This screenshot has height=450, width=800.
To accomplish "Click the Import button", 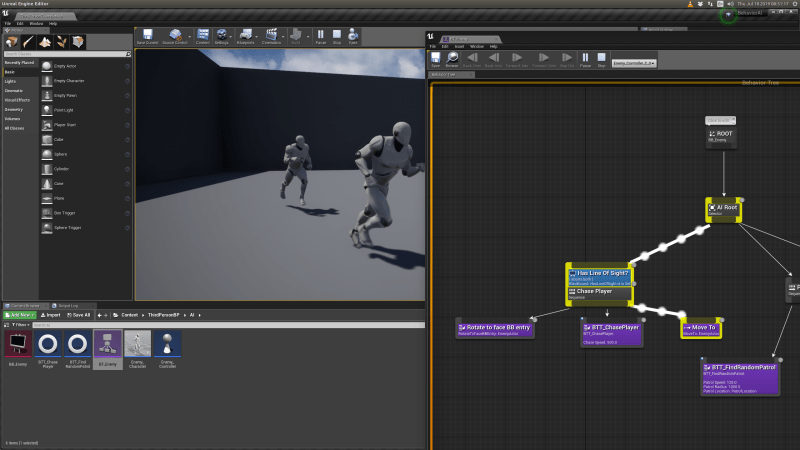I will 51,314.
